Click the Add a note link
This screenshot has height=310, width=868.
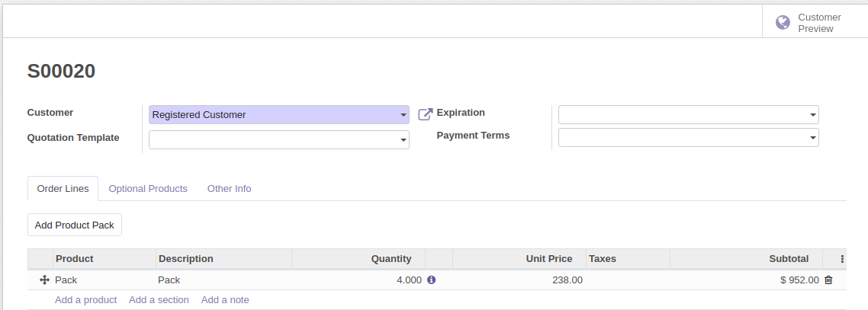tap(225, 300)
